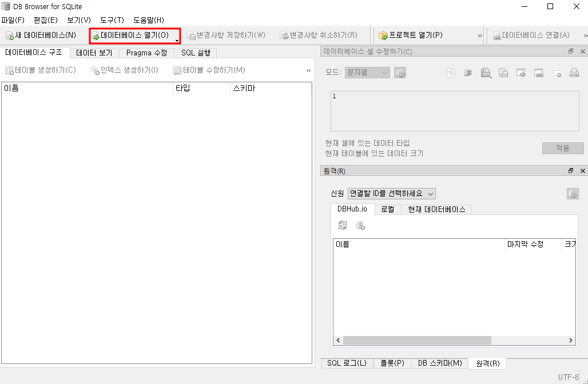
Task: Open the 편집(E) menu
Action: tap(46, 20)
